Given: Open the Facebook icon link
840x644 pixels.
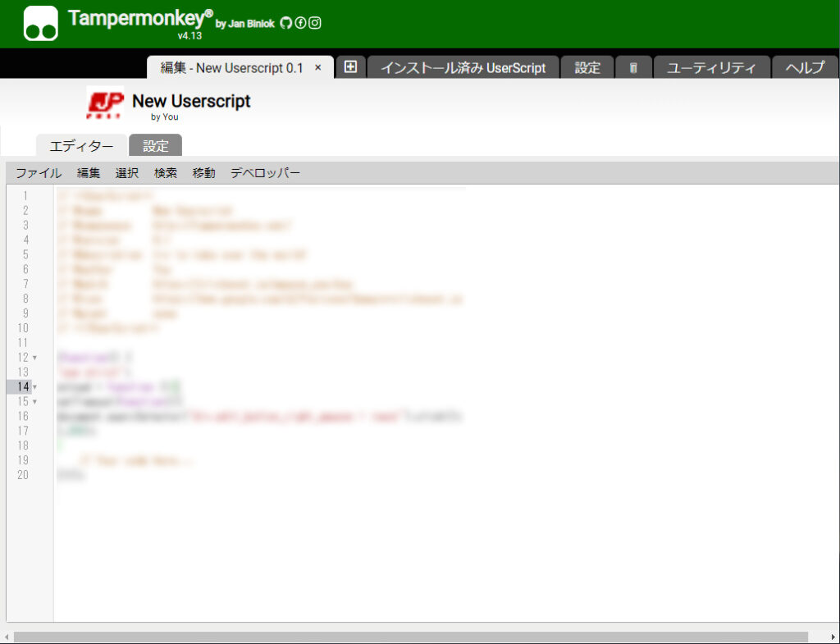Looking at the screenshot, I should (300, 22).
